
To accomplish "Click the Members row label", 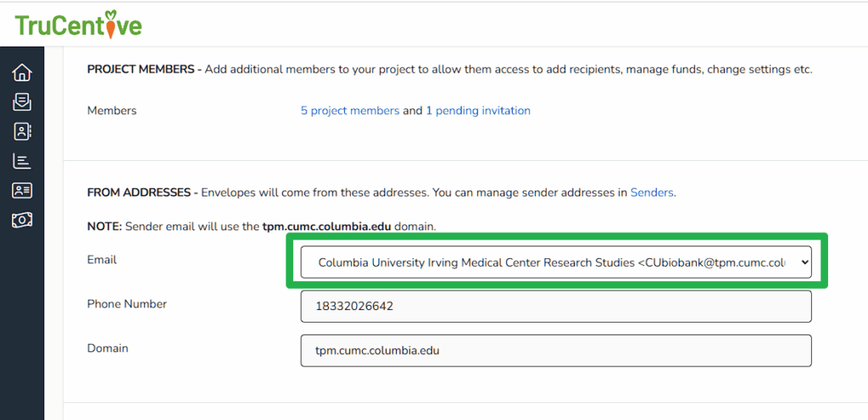I will [112, 111].
